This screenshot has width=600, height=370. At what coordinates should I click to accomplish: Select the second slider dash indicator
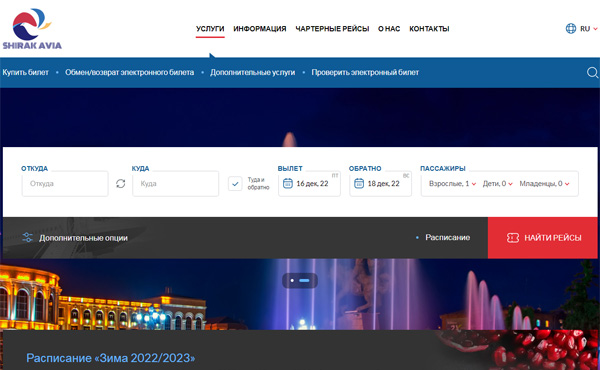click(x=305, y=281)
